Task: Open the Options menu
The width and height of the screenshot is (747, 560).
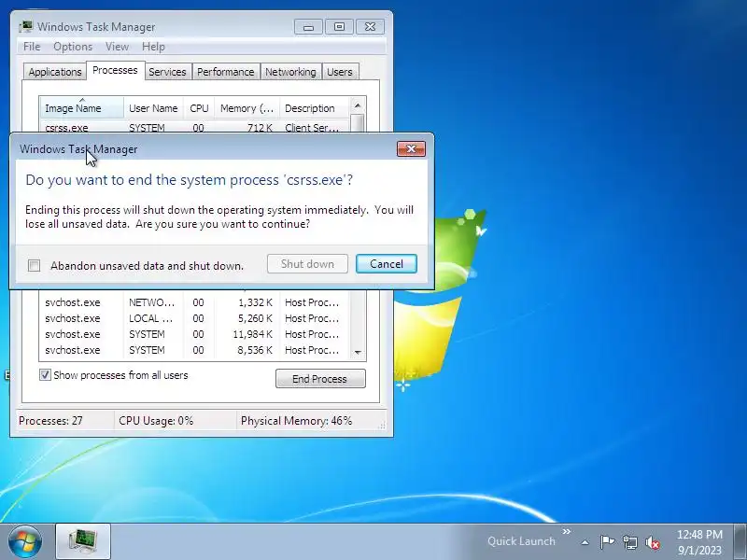Action: point(73,47)
